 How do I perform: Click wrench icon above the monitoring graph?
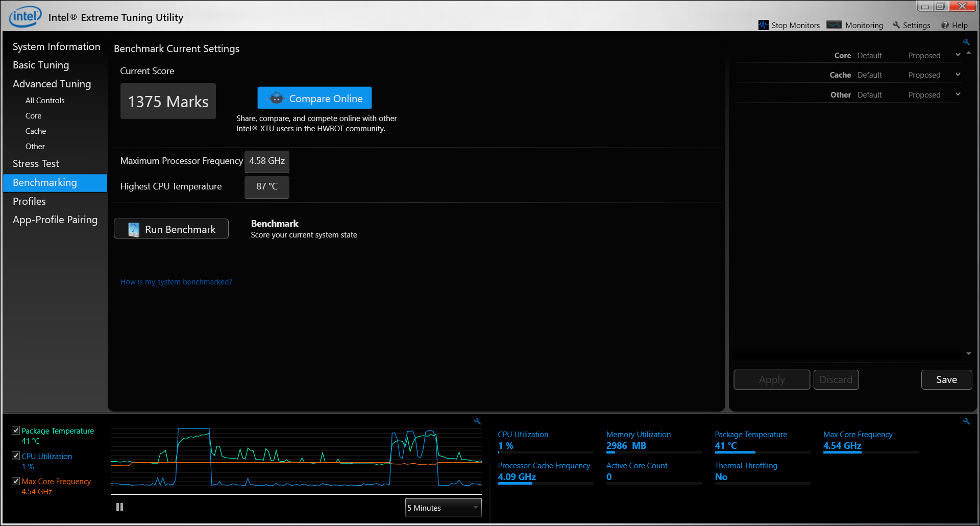pos(477,421)
